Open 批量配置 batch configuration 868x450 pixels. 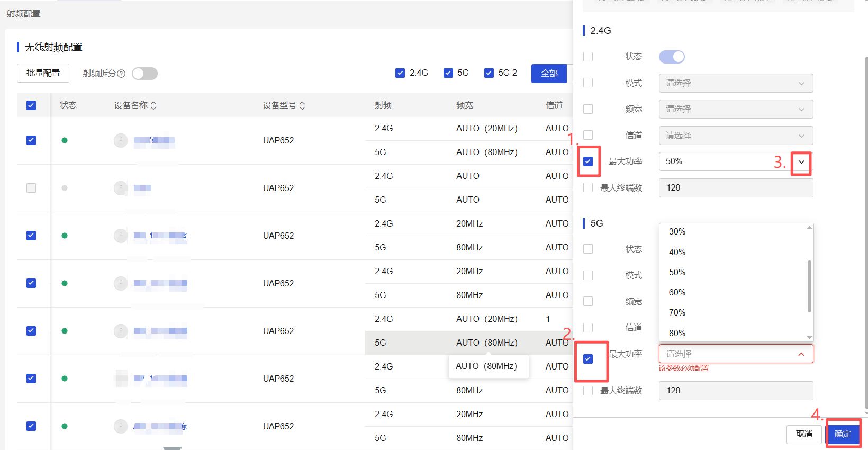(43, 73)
